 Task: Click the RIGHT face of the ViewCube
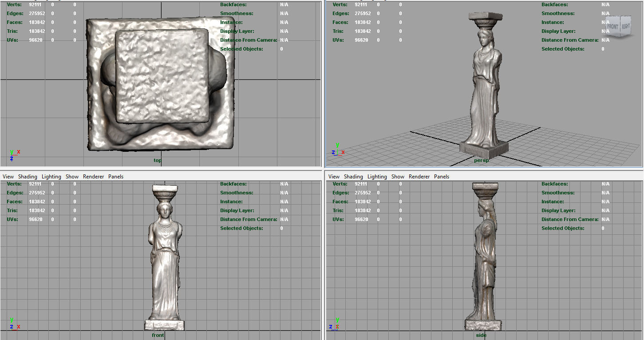pyautogui.click(x=625, y=26)
